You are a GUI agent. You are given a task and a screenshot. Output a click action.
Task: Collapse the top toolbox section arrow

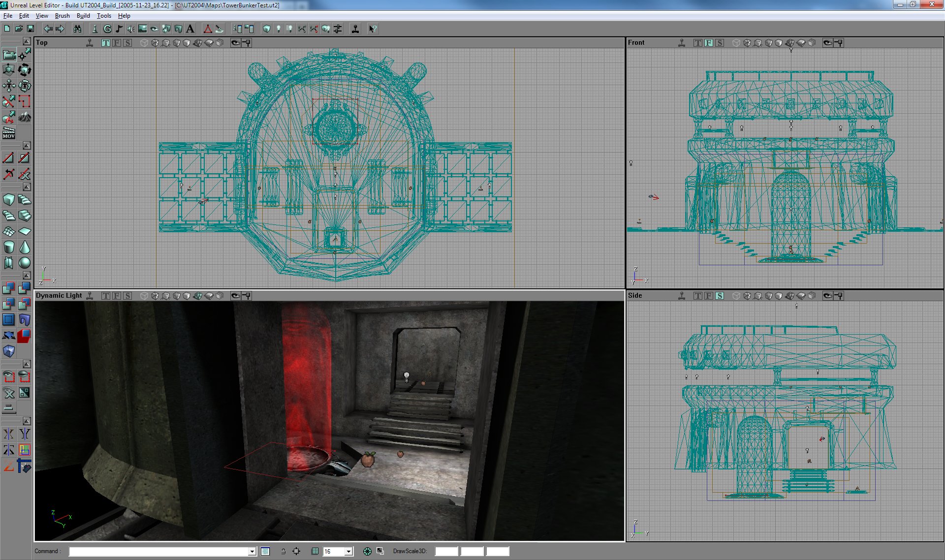tap(27, 41)
